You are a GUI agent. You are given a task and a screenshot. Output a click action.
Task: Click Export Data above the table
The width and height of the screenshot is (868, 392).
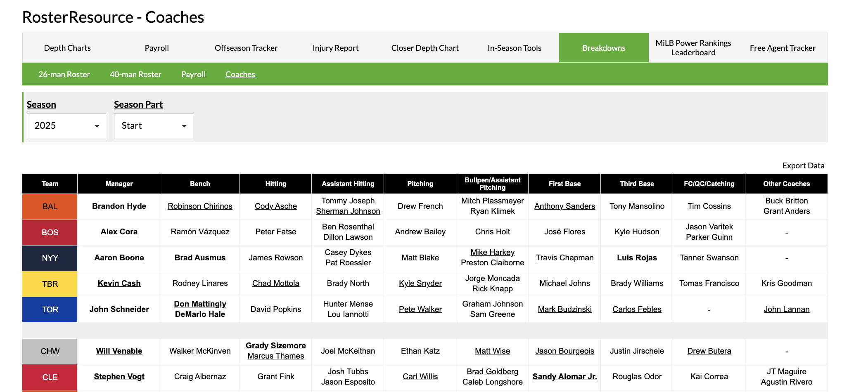[803, 165]
